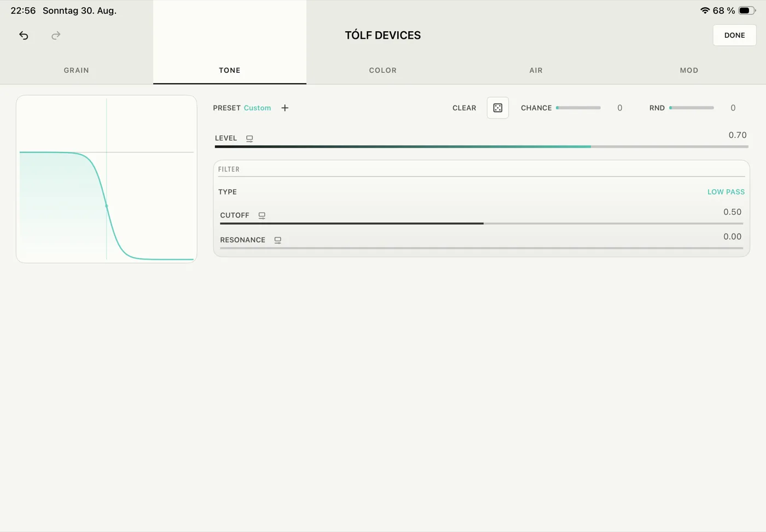Open the Custom preset selector

(257, 108)
